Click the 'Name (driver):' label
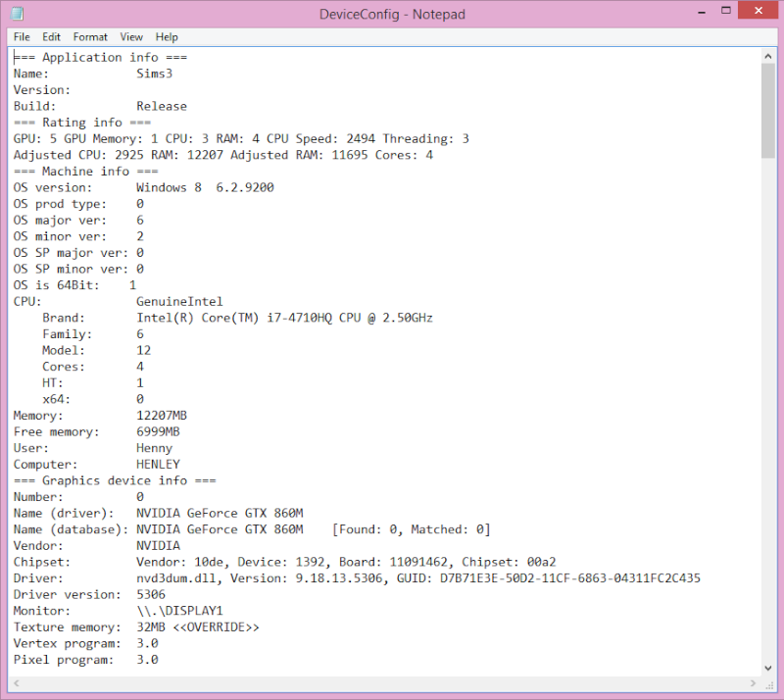This screenshot has width=784, height=700. [x=64, y=514]
